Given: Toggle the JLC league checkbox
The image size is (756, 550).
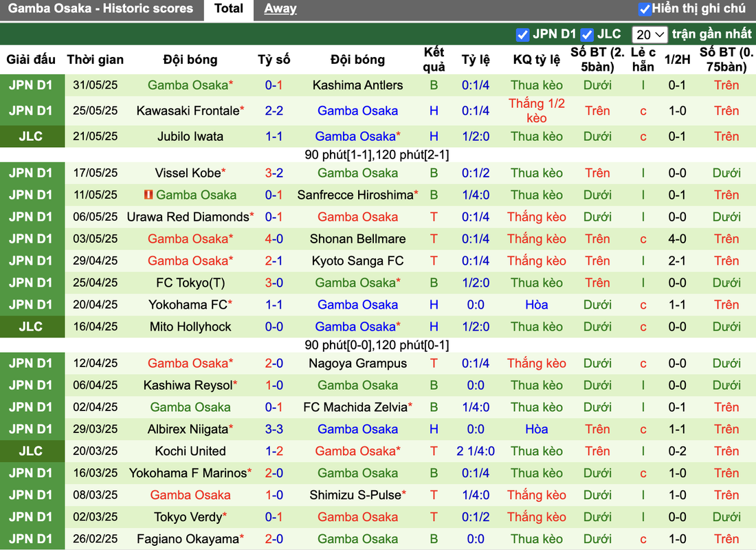Looking at the screenshot, I should pos(587,35).
